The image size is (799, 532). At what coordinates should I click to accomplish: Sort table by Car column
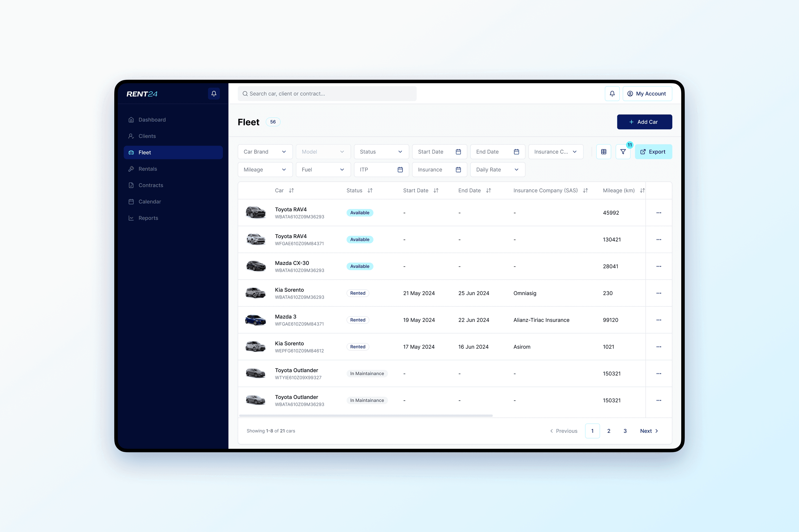pos(291,191)
